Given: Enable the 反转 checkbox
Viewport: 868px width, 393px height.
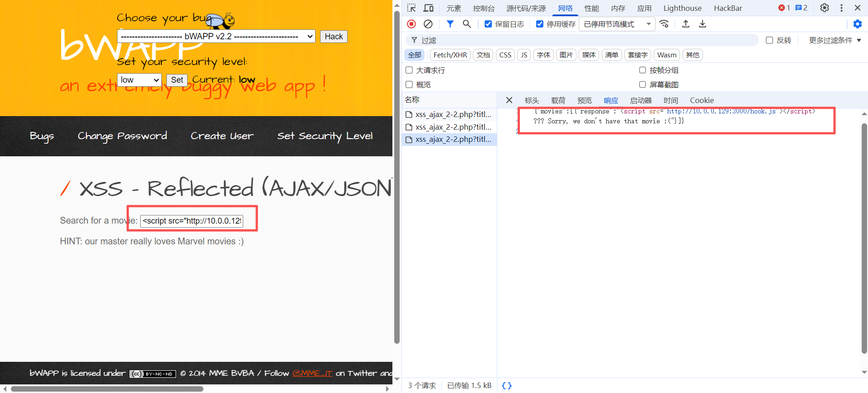Looking at the screenshot, I should pos(769,40).
